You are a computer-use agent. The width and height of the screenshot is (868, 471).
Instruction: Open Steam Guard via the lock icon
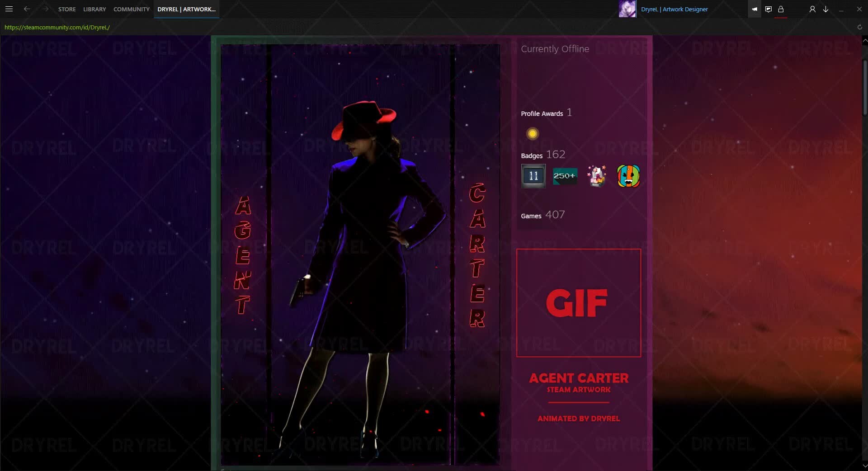pos(781,9)
